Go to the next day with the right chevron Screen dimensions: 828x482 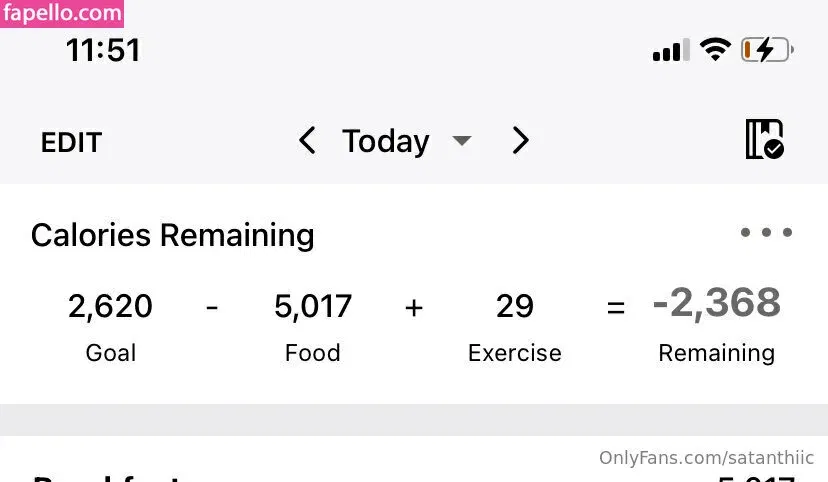tap(520, 141)
